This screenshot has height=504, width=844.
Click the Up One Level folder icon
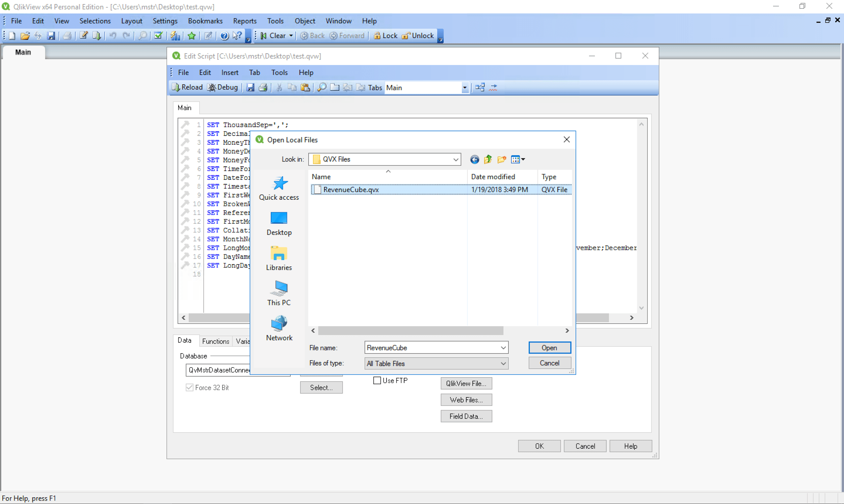[x=488, y=159]
